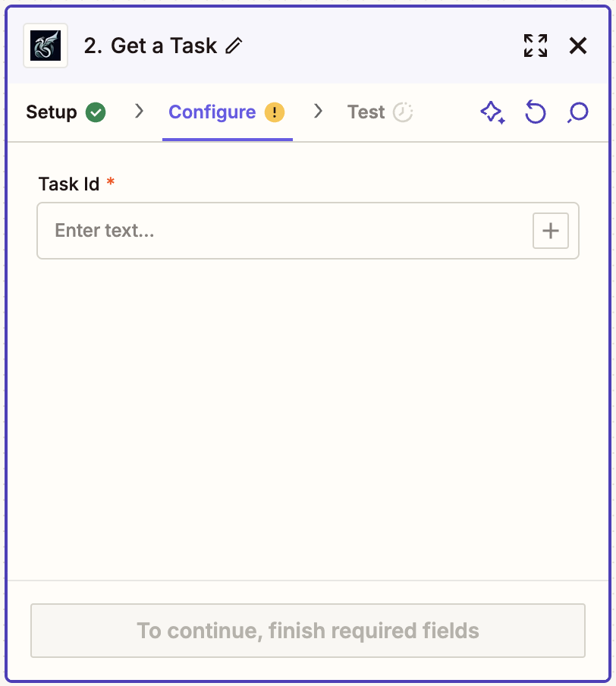The image size is (616, 686).
Task: Expand the chevron between Configure and Test
Action: coord(319,111)
